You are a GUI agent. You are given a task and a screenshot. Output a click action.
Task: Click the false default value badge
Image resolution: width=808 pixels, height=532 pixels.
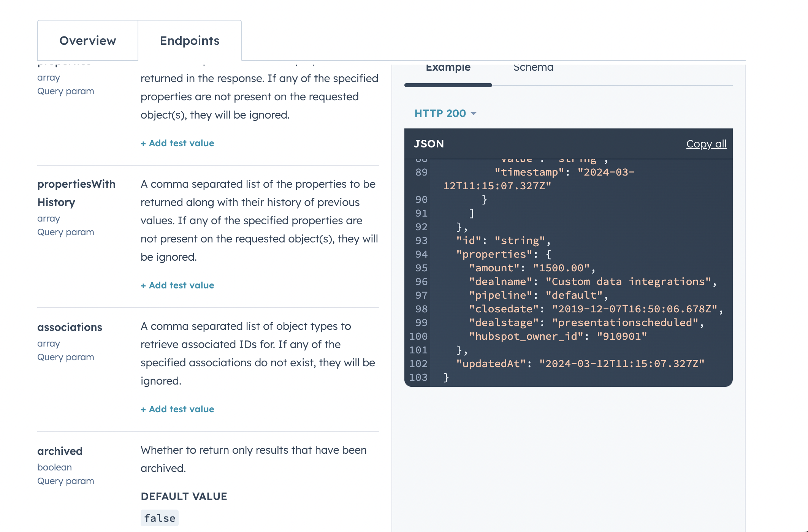click(159, 518)
